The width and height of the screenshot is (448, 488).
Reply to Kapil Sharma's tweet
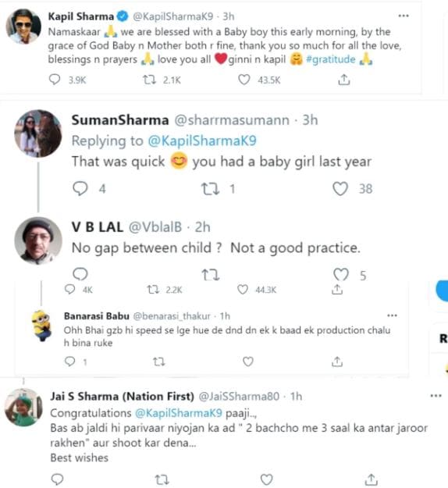coord(55,80)
